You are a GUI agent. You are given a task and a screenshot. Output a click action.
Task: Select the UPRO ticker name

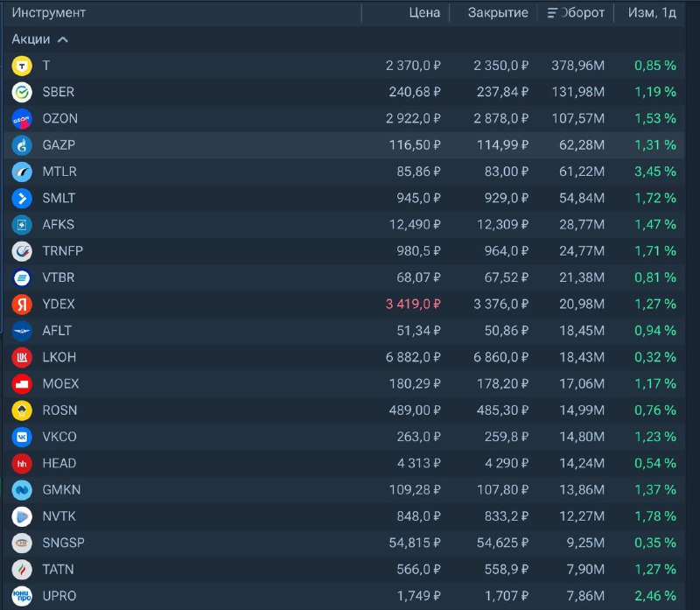[59, 596]
